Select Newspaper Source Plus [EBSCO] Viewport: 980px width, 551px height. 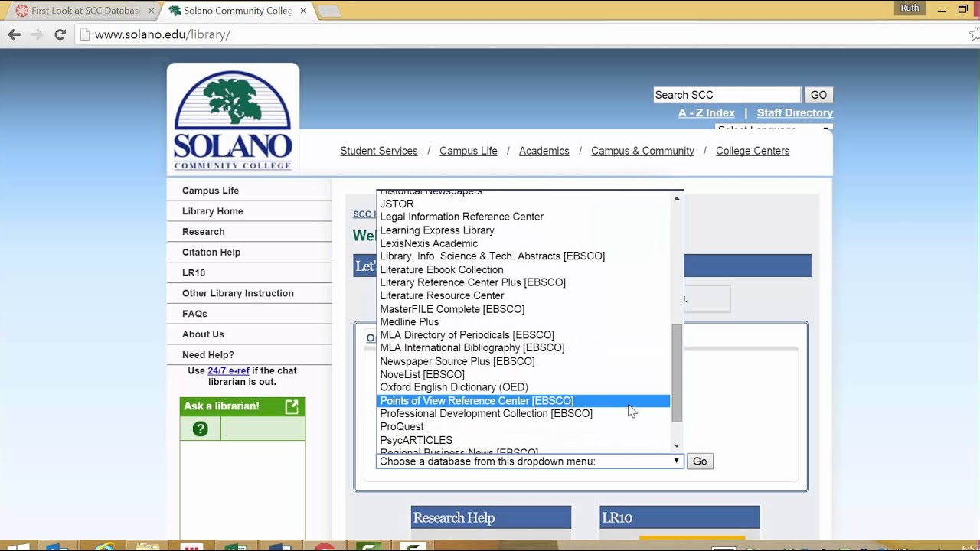click(x=524, y=361)
